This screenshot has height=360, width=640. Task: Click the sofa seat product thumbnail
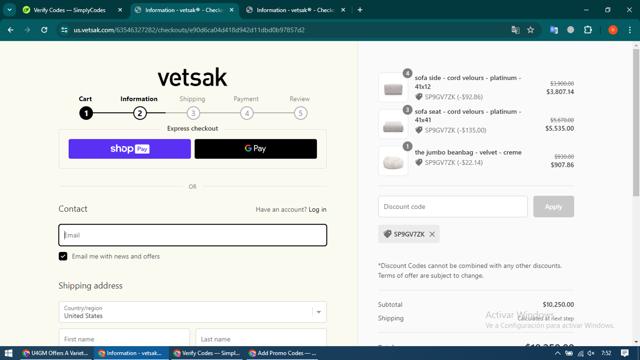[x=393, y=124]
